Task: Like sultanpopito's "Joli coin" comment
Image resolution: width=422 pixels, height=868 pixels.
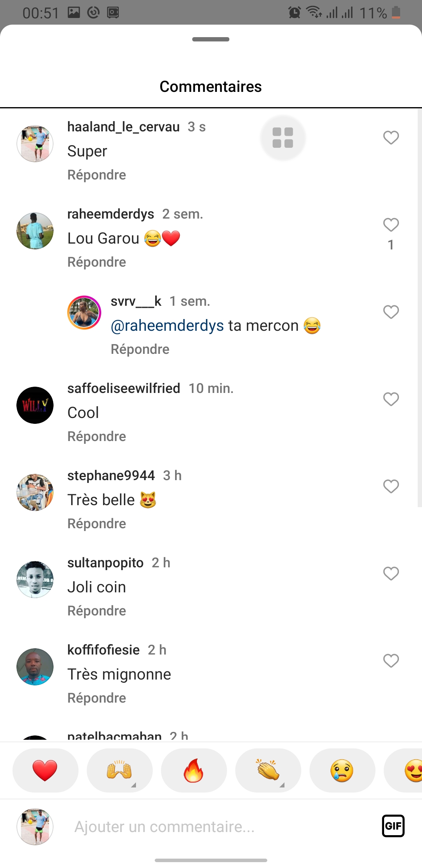Action: pyautogui.click(x=391, y=574)
